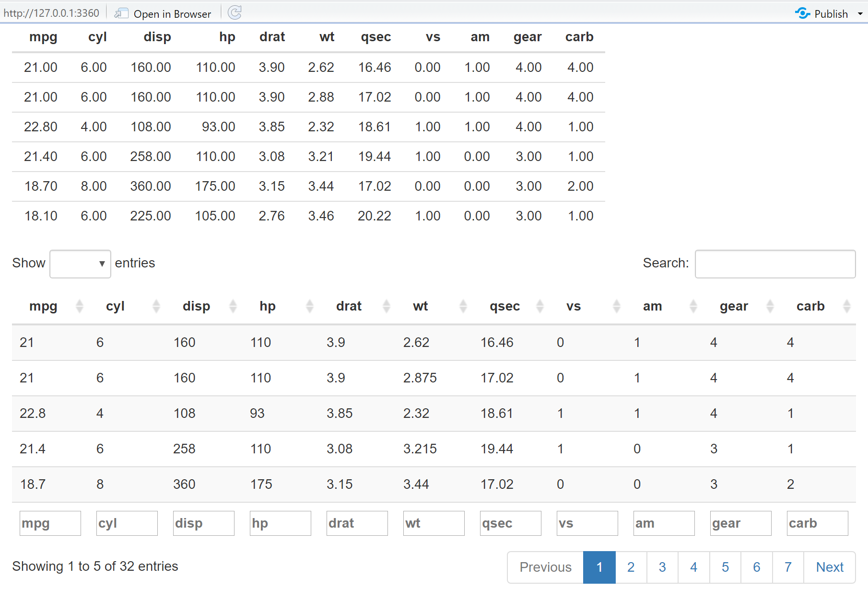The image size is (868, 600).
Task: Click cell 258.00 in top table
Action: [151, 157]
